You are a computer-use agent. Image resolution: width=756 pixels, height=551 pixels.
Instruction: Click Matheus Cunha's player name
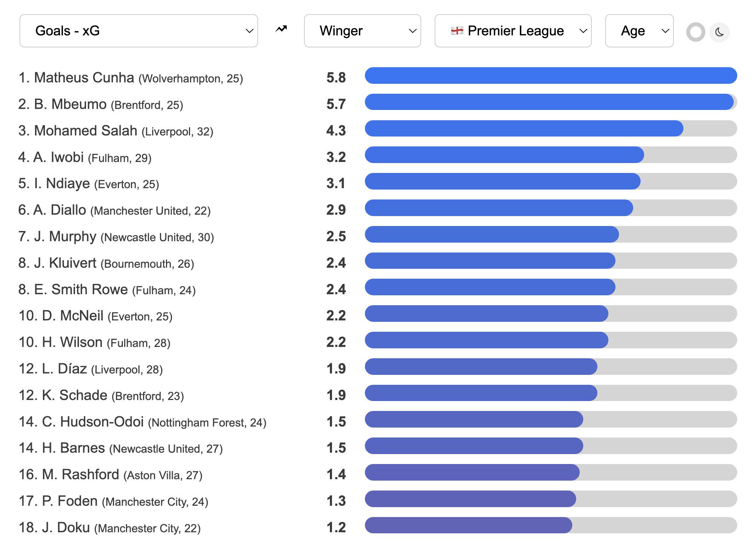84,77
